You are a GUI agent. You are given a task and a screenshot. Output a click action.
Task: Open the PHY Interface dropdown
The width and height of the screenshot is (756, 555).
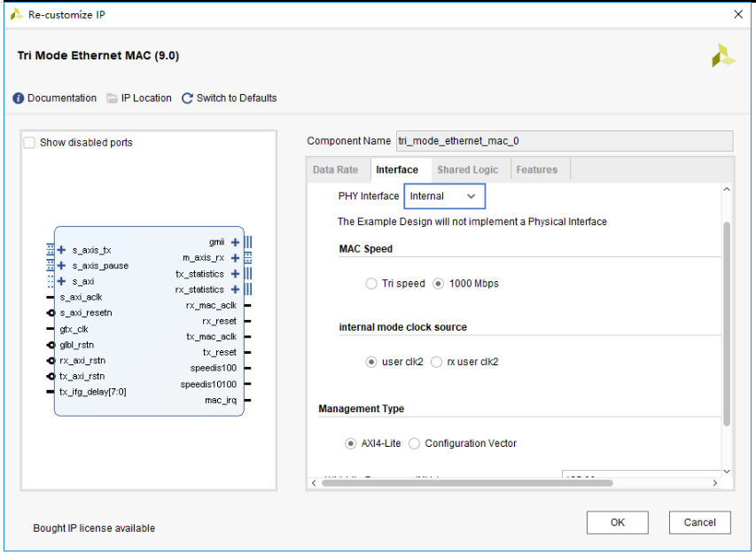445,196
